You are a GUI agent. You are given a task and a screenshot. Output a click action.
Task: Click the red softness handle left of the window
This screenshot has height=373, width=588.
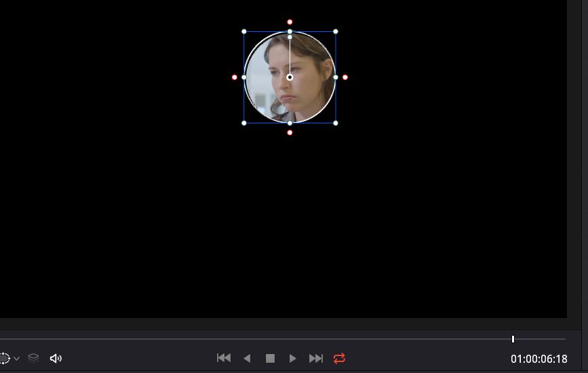235,77
